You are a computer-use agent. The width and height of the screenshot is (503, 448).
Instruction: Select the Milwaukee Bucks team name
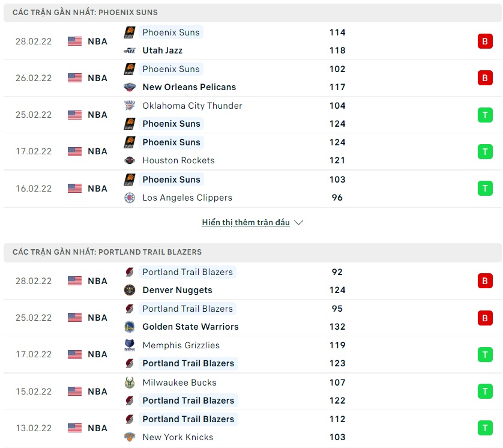[179, 383]
